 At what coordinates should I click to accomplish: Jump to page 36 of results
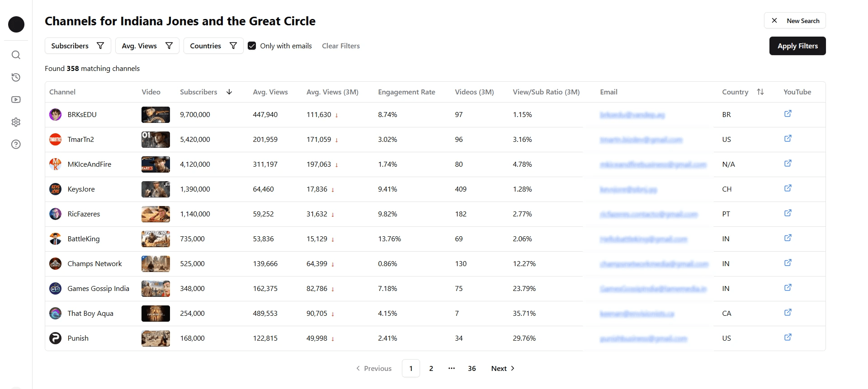pos(472,369)
